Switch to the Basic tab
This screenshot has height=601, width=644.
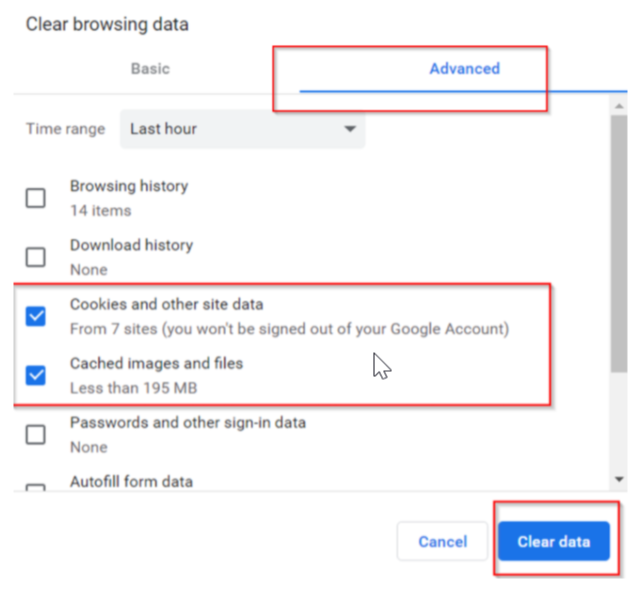[x=150, y=69]
